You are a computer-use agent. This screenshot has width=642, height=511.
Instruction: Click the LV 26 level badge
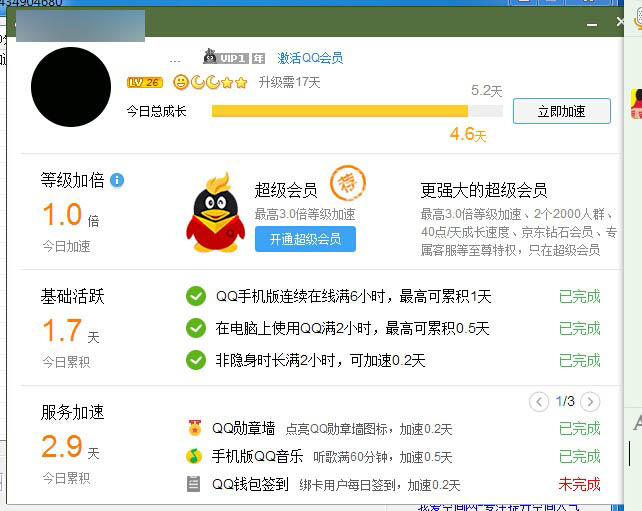click(x=145, y=82)
